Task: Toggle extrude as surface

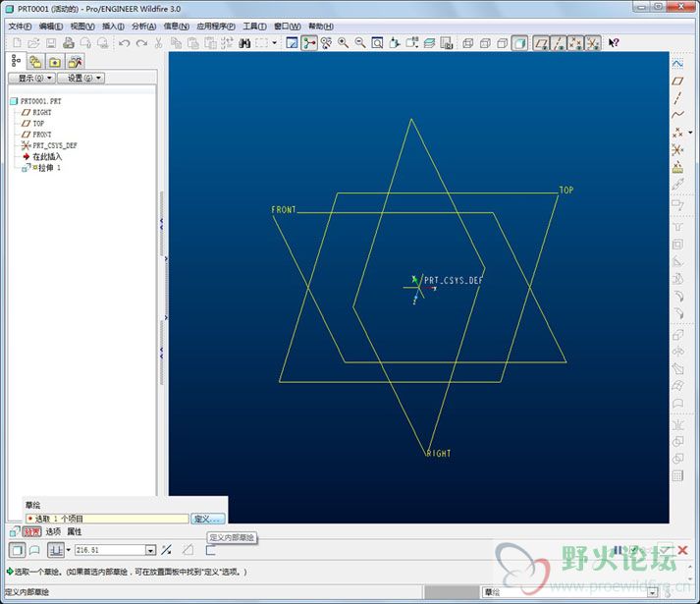Action: pyautogui.click(x=34, y=550)
